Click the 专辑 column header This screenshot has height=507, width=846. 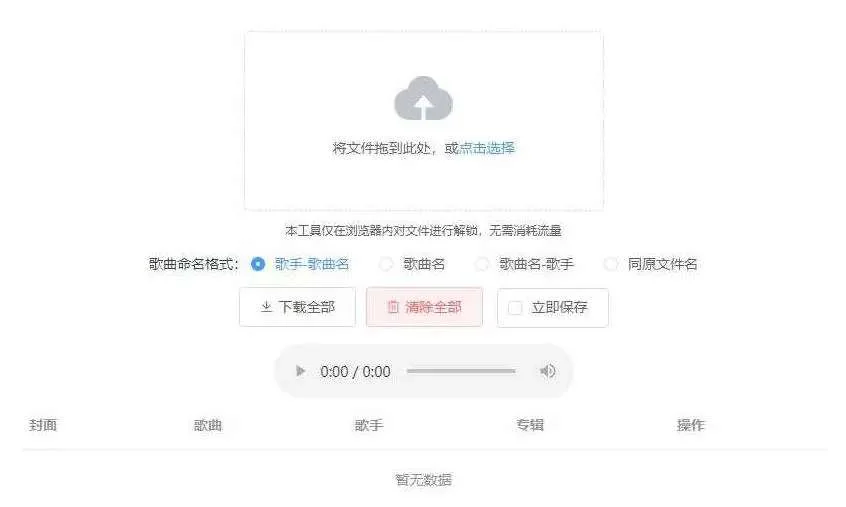pos(530,425)
